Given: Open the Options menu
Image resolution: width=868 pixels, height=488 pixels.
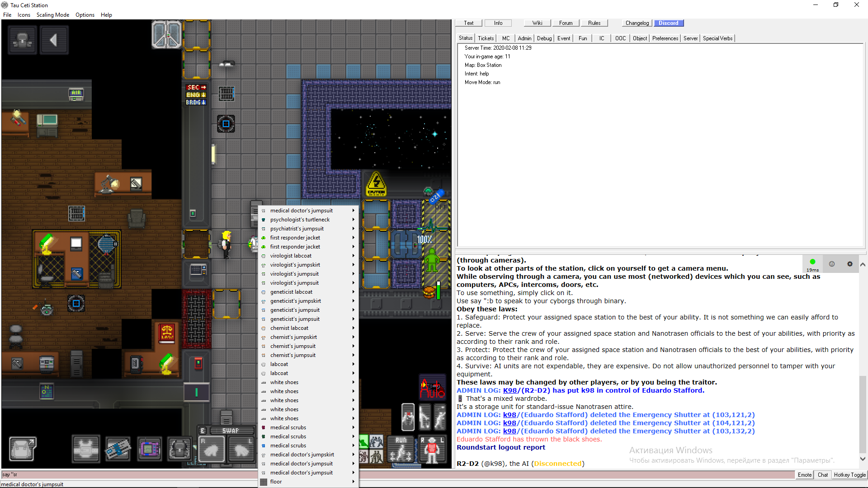Looking at the screenshot, I should [x=85, y=15].
